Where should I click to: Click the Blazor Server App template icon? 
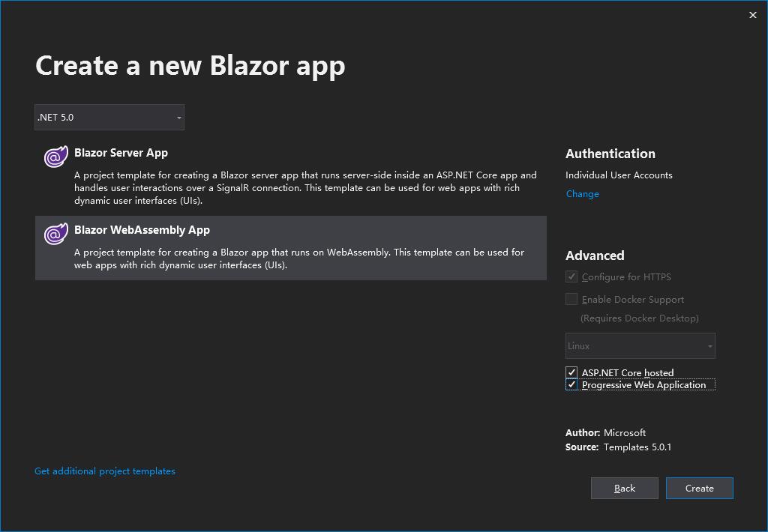55,158
